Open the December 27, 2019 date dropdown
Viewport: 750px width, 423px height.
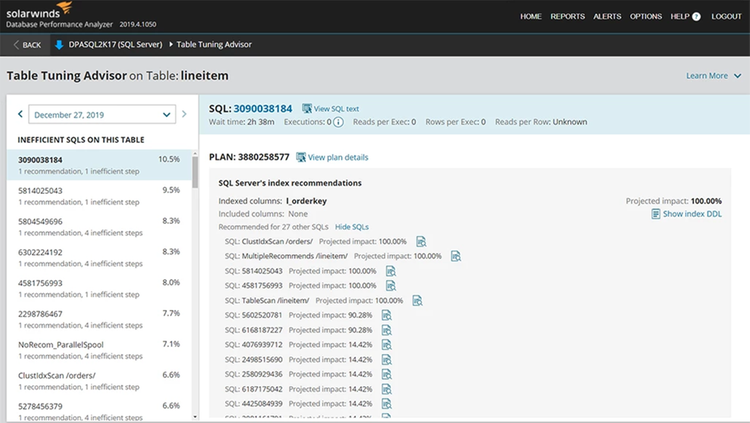click(102, 114)
